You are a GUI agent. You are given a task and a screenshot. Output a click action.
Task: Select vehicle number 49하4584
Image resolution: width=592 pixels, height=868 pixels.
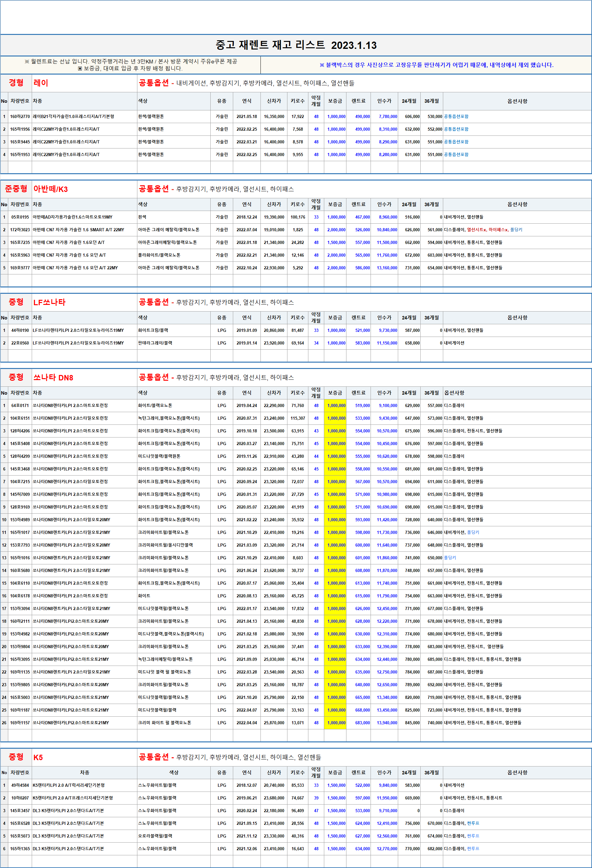[x=20, y=786]
